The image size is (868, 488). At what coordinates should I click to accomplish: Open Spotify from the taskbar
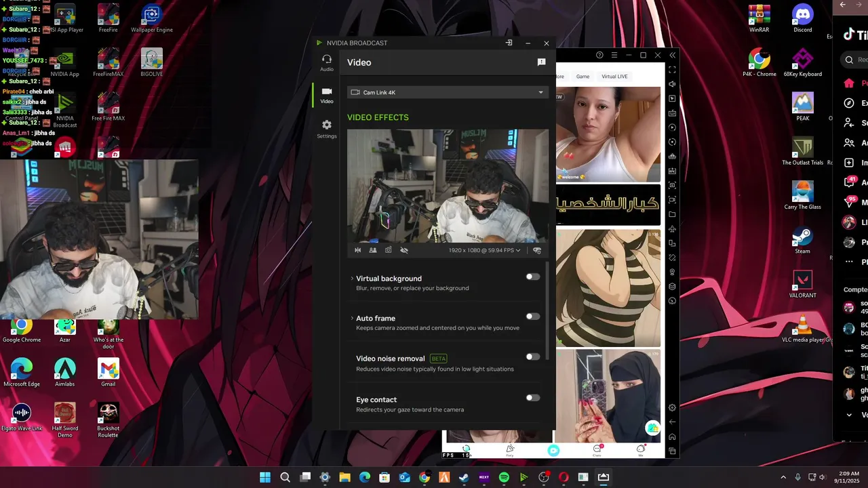pos(504,477)
